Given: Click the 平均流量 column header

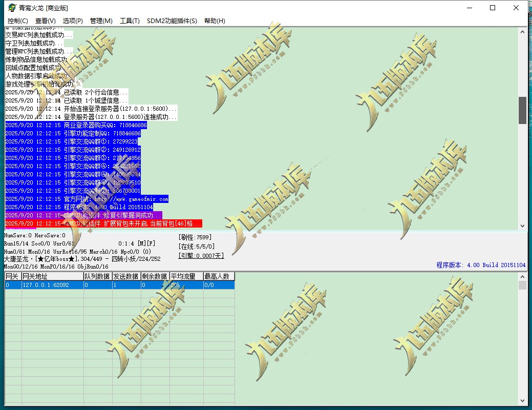Looking at the screenshot, I should (186, 276).
